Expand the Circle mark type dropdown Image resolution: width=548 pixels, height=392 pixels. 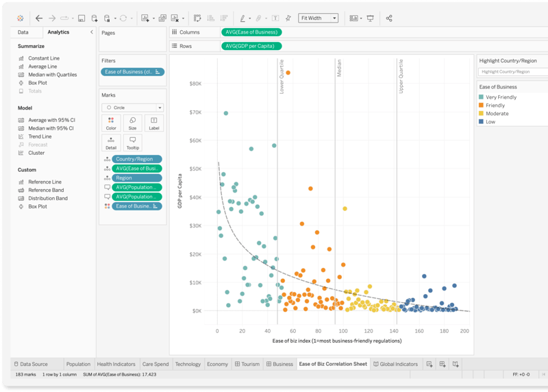(132, 108)
